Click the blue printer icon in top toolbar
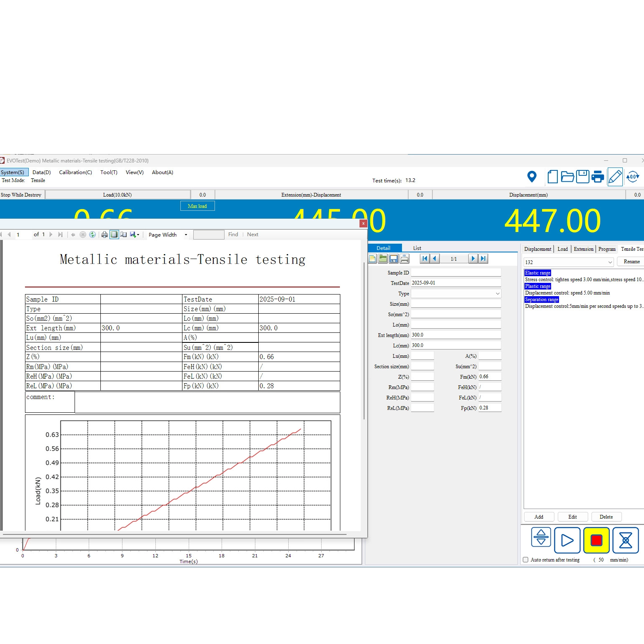 click(598, 177)
